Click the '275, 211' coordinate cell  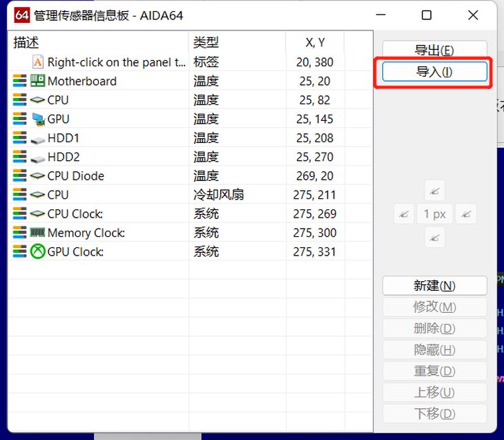pos(315,195)
